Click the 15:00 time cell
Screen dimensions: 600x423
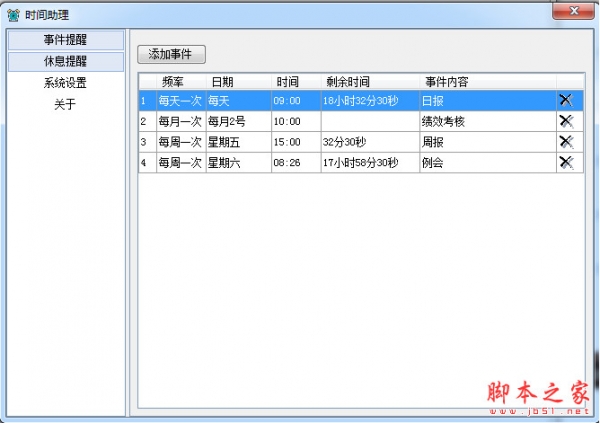(x=296, y=142)
